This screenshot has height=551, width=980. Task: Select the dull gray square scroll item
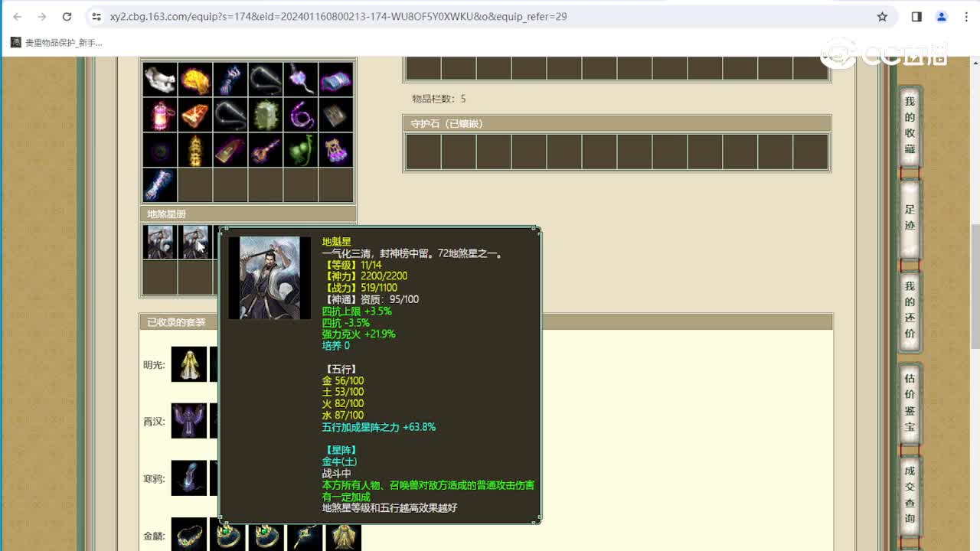[336, 114]
